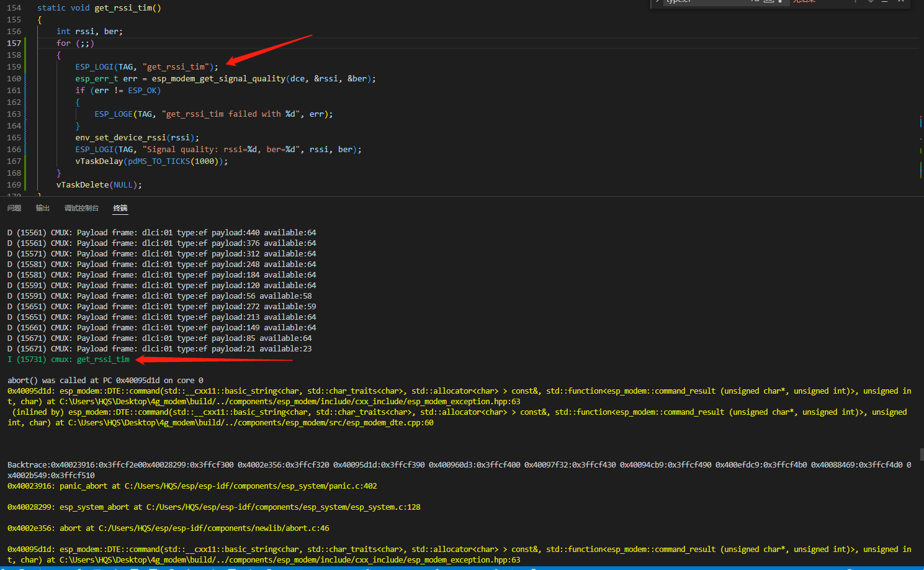
Task: Open the 调试控制台 debug console
Action: click(81, 208)
